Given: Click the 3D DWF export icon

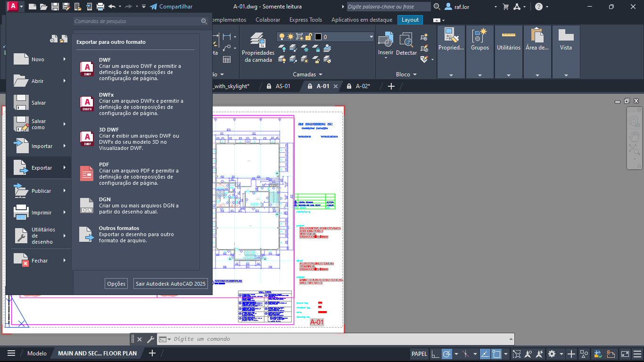Looking at the screenshot, I should click(87, 138).
